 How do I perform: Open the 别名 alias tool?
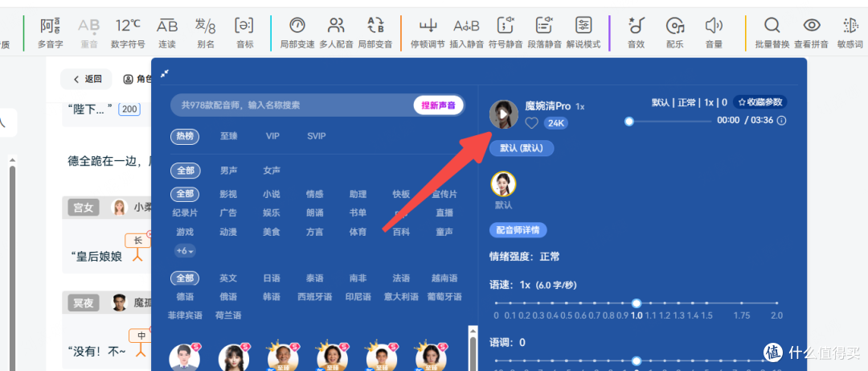[x=206, y=33]
